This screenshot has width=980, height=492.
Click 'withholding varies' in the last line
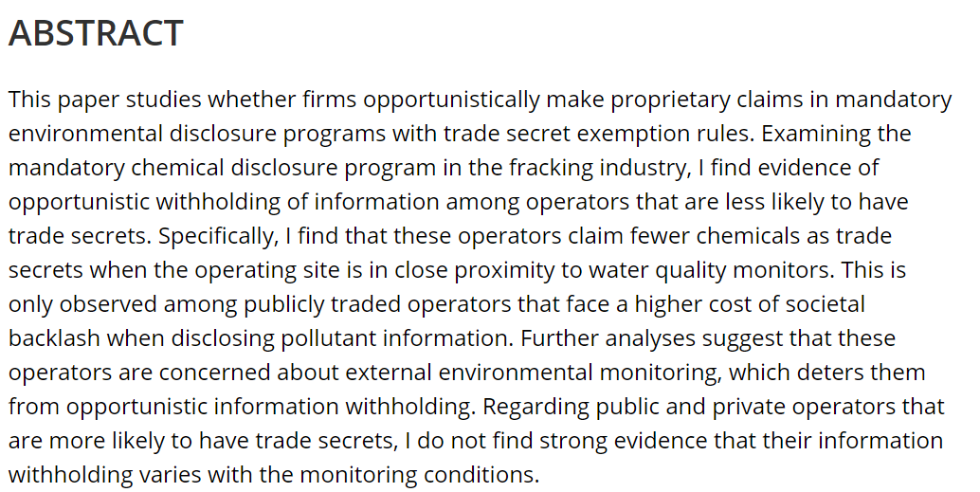click(105, 475)
